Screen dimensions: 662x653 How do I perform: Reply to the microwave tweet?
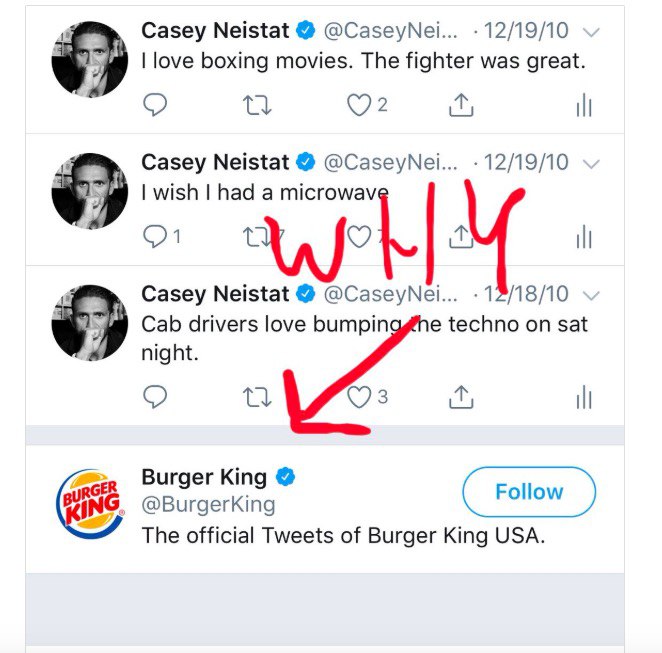(155, 236)
